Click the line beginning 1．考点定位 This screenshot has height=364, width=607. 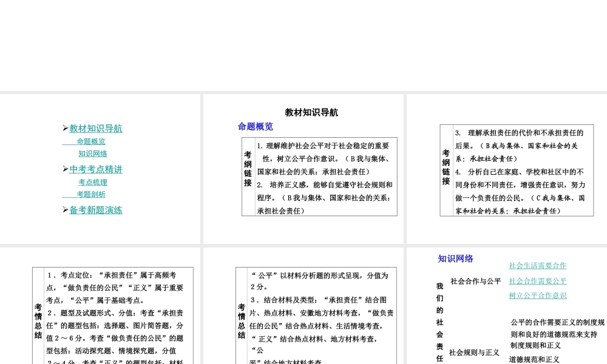(112, 275)
